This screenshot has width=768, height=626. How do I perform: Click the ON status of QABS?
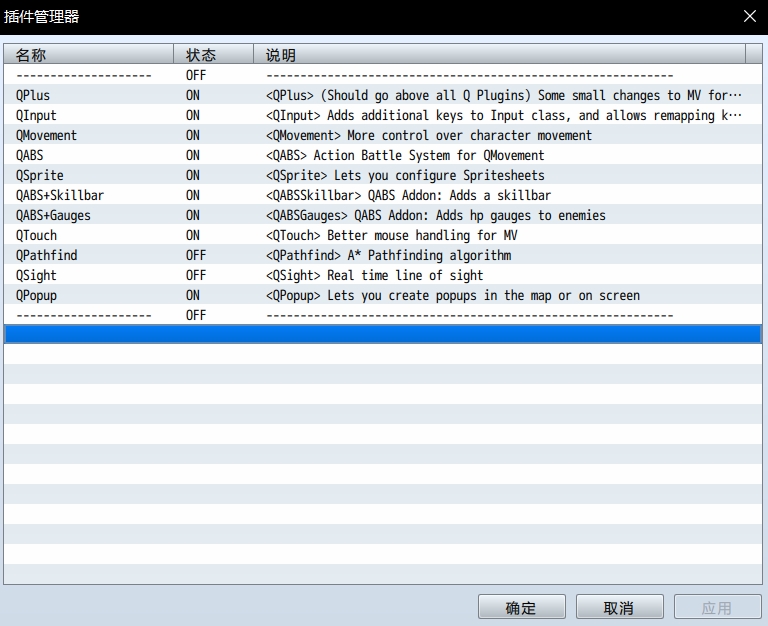tap(192, 155)
